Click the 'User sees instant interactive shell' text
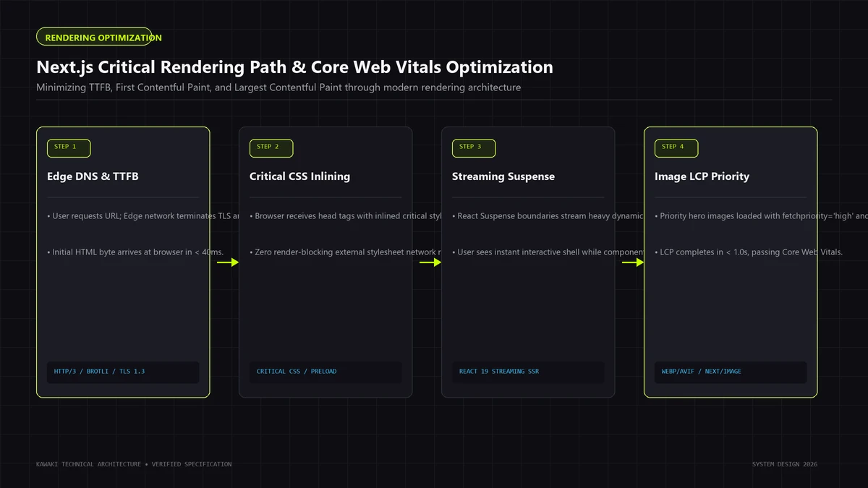Image resolution: width=868 pixels, height=488 pixels. point(548,252)
